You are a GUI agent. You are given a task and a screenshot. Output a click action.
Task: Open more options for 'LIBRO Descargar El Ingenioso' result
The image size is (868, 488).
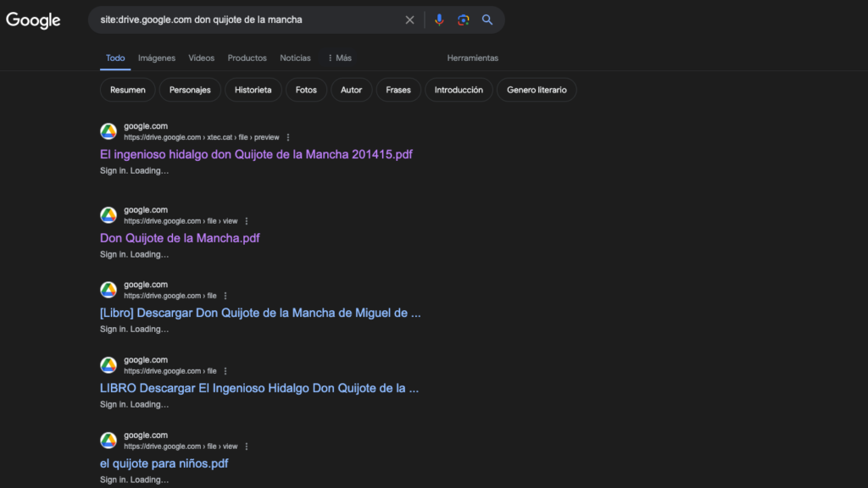pyautogui.click(x=225, y=371)
